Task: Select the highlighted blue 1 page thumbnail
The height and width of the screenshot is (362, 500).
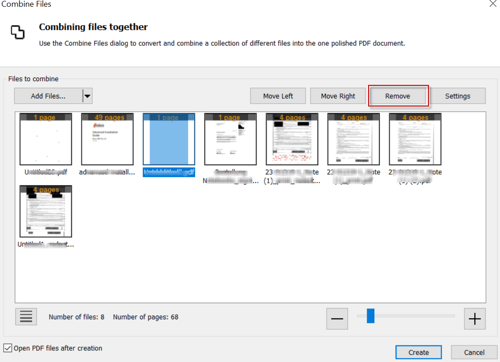Action: click(x=169, y=139)
